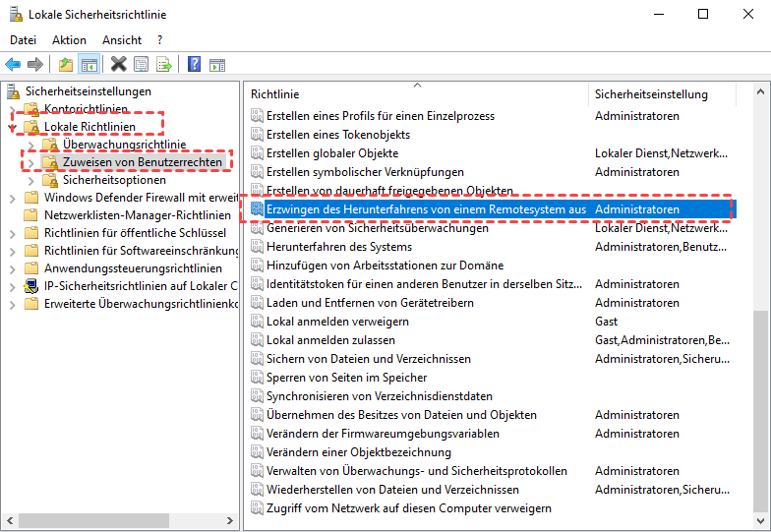Click the Back arrow toolbar icon

(x=13, y=65)
